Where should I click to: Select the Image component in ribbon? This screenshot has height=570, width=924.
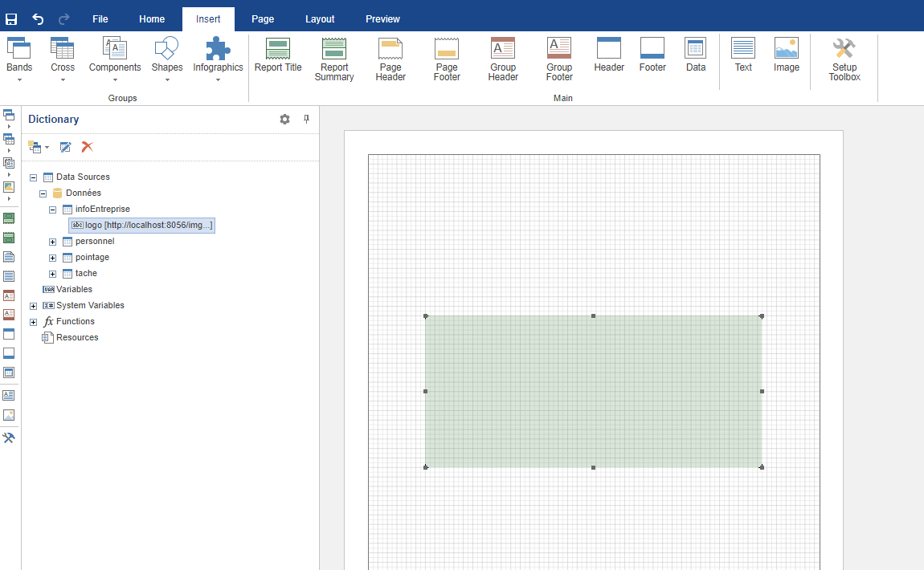[x=786, y=55]
